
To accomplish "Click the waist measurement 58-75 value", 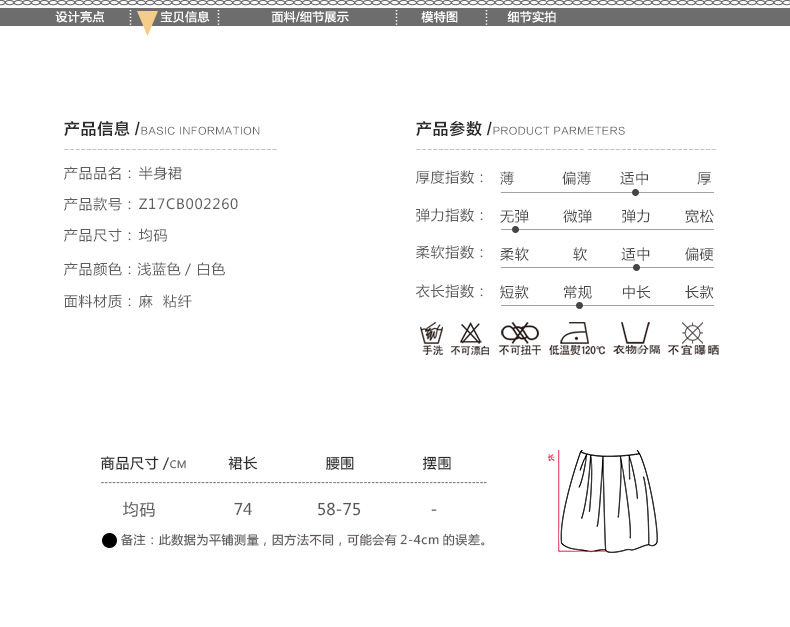I will [339, 509].
